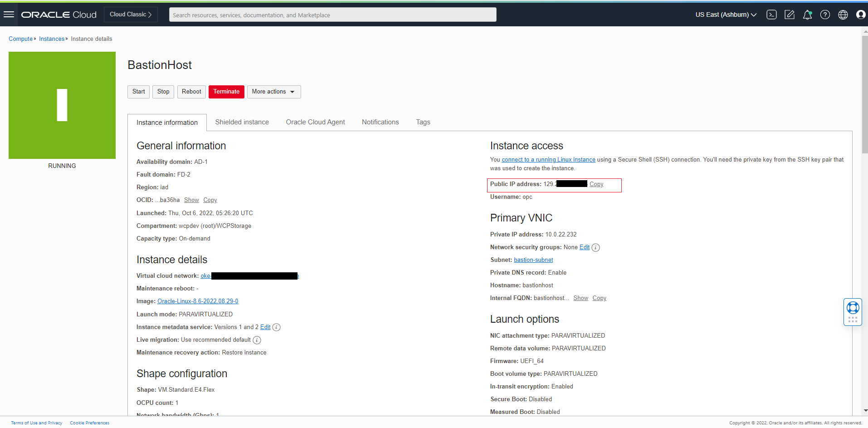
Task: Open the Virtual cloud network link
Action: [x=249, y=276]
